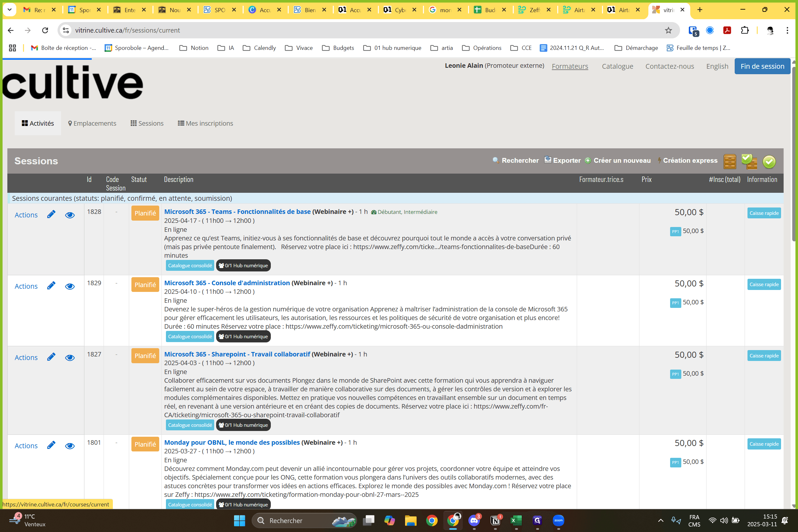798x532 pixels.
Task: Click Contactez-nous link in header
Action: click(669, 66)
